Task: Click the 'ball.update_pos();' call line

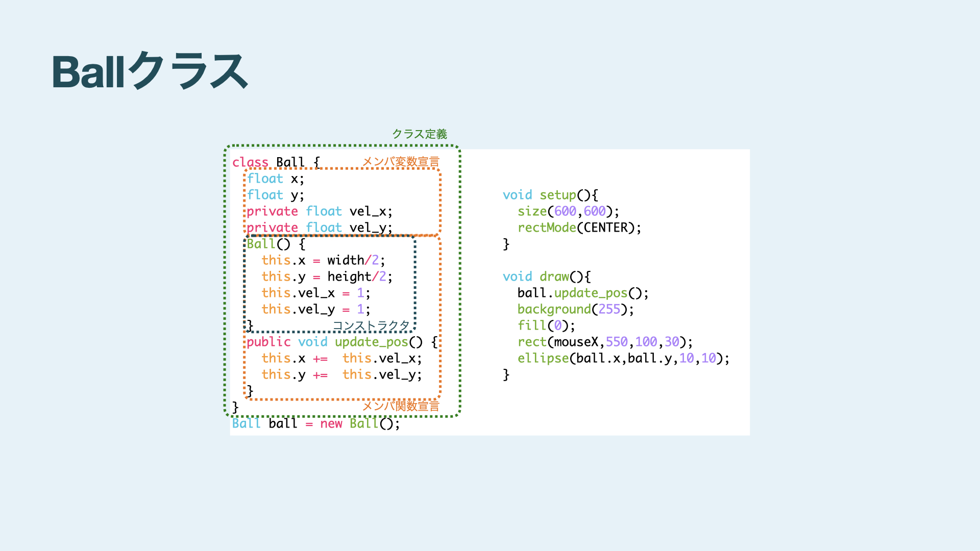Action: 583,293
